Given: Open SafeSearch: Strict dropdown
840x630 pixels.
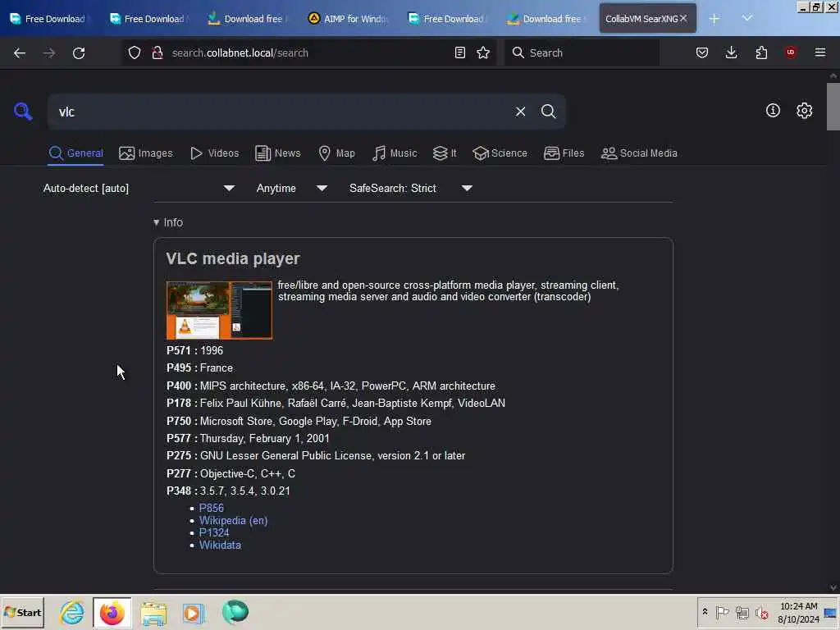Looking at the screenshot, I should [x=410, y=188].
